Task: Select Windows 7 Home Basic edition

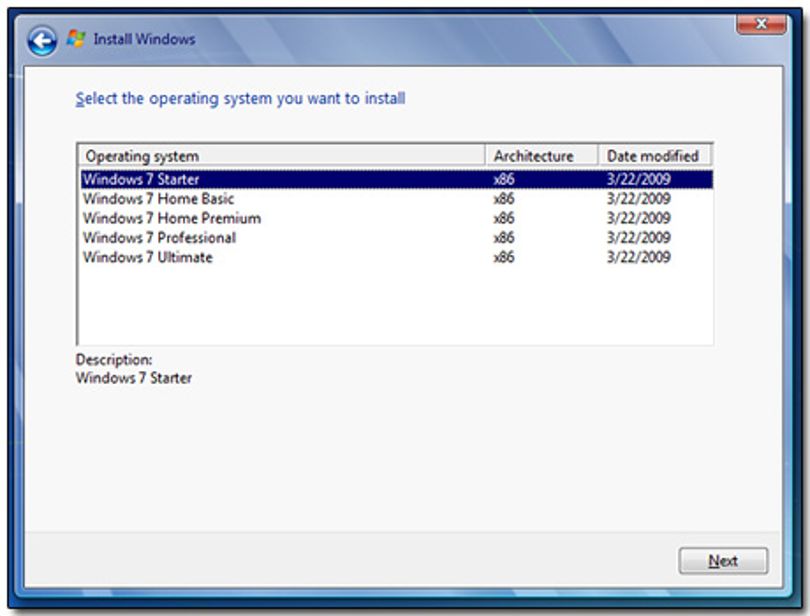Action: pyautogui.click(x=397, y=199)
